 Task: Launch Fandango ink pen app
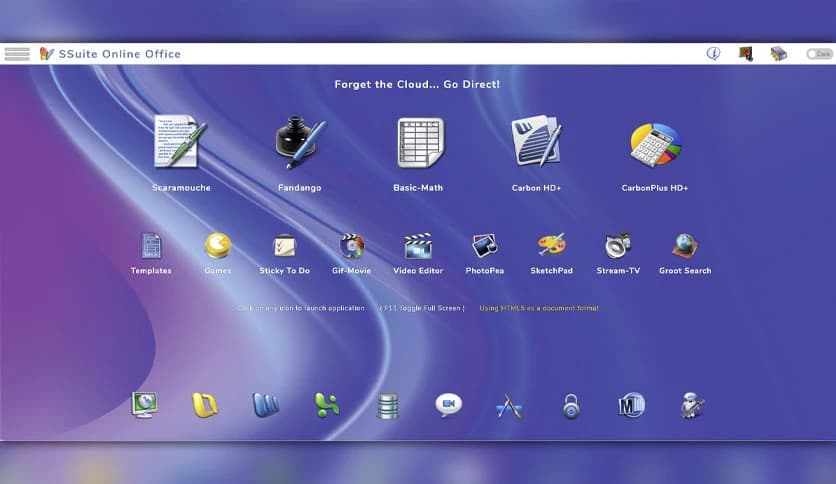tap(300, 142)
